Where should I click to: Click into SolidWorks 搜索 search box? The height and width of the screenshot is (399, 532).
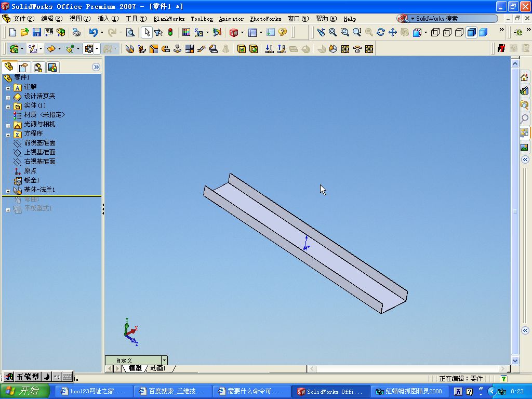[455, 19]
